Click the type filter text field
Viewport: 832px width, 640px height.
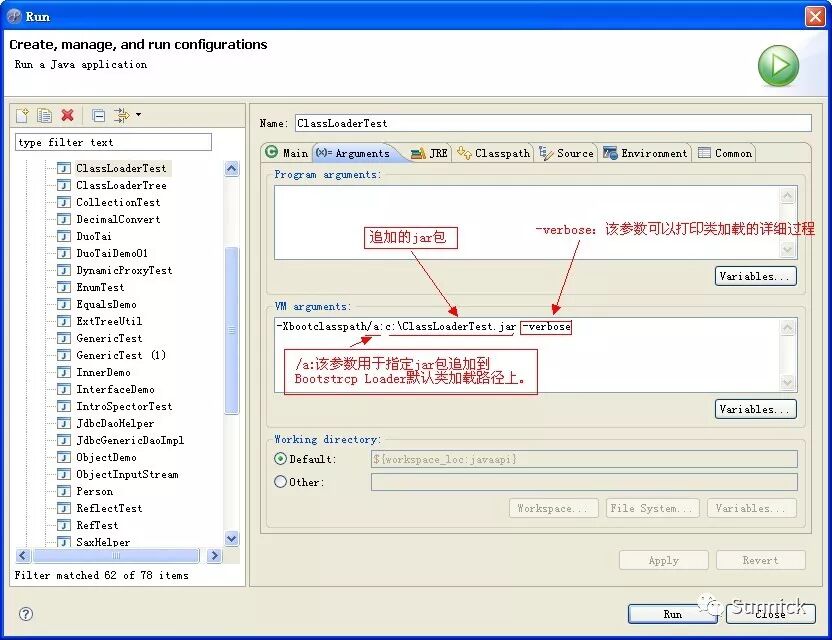pos(114,142)
